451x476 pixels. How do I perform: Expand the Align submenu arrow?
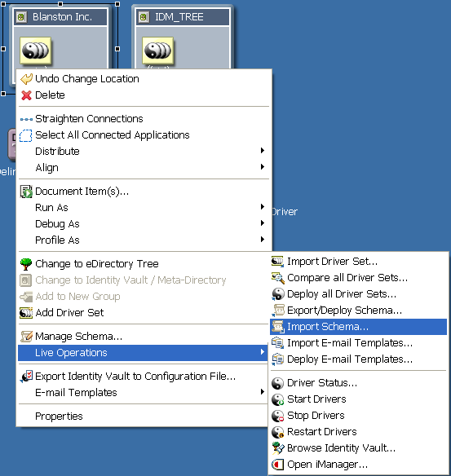click(263, 166)
